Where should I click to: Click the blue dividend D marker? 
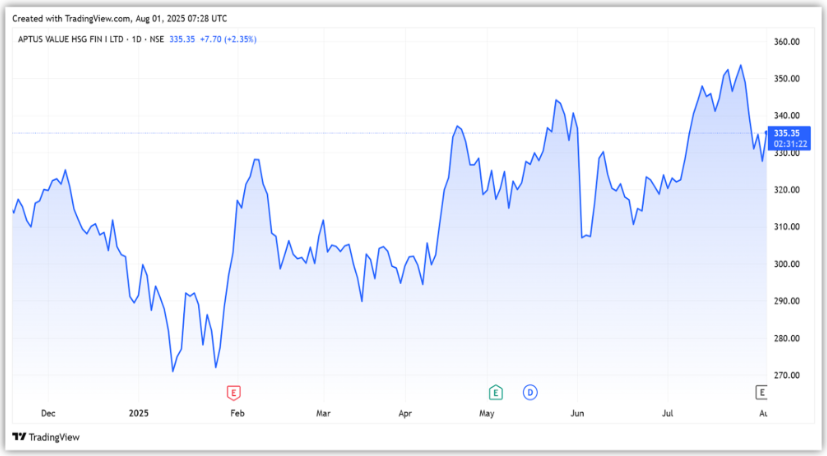click(x=530, y=392)
